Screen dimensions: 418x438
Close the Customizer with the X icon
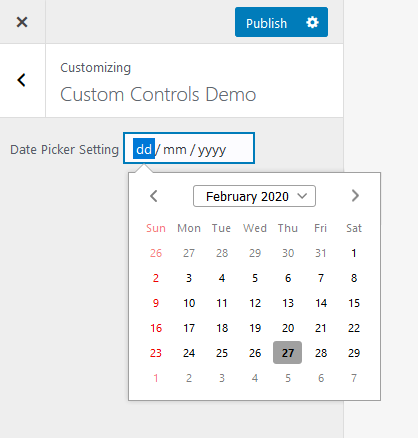pyautogui.click(x=22, y=22)
